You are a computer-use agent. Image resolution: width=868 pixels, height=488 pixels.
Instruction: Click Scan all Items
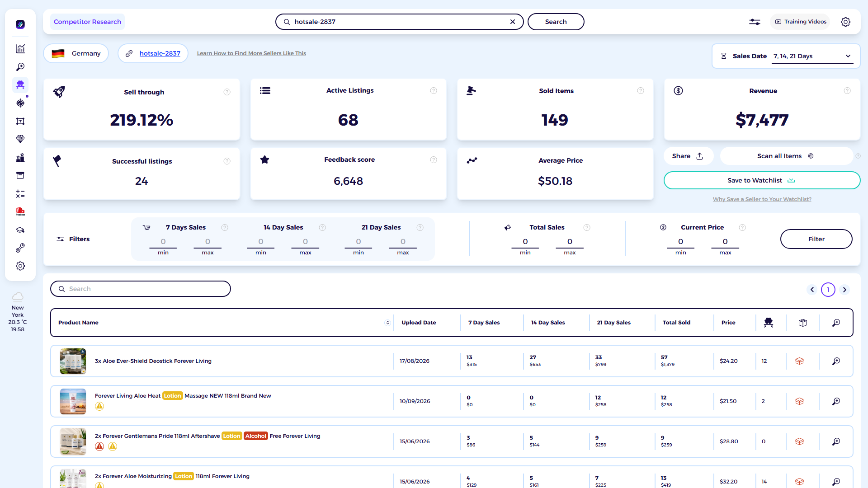[786, 156]
